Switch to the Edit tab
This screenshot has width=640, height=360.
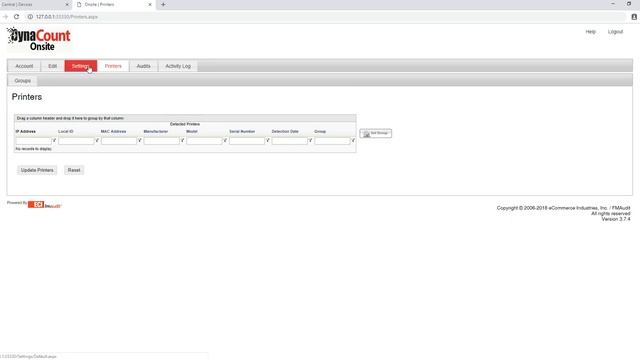[x=53, y=66]
